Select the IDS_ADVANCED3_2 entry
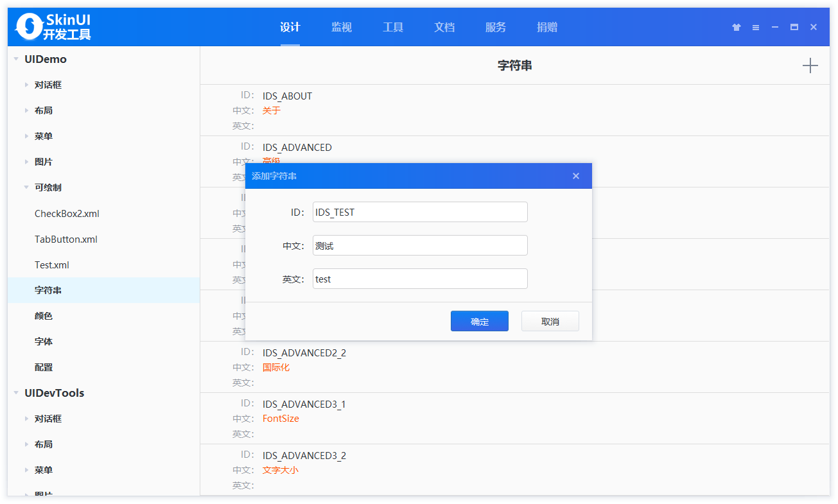 pyautogui.click(x=514, y=470)
